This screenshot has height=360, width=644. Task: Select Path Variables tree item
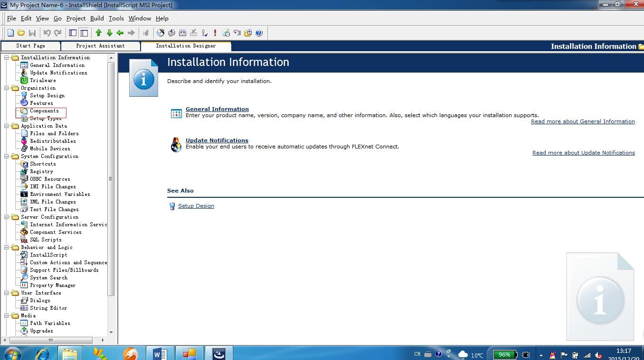pyautogui.click(x=50, y=323)
